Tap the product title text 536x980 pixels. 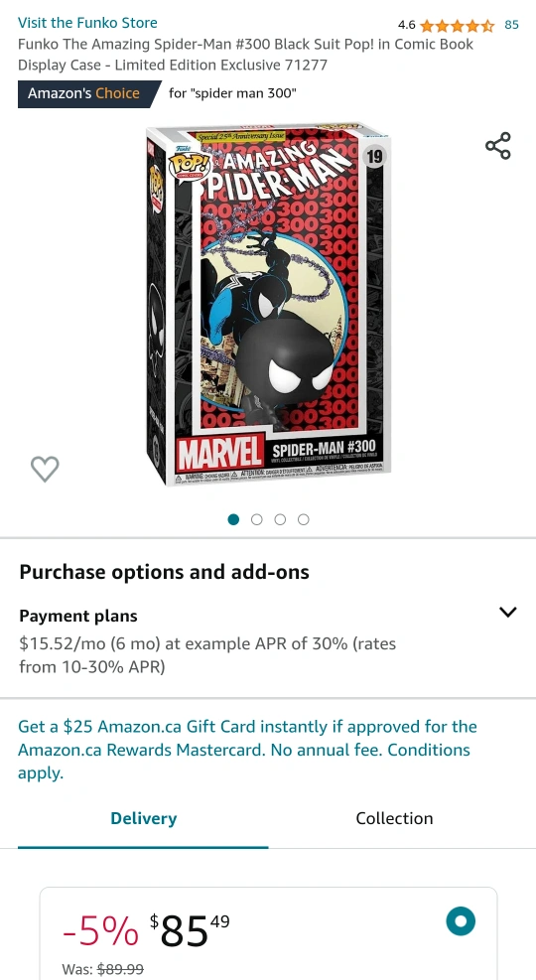(x=245, y=55)
